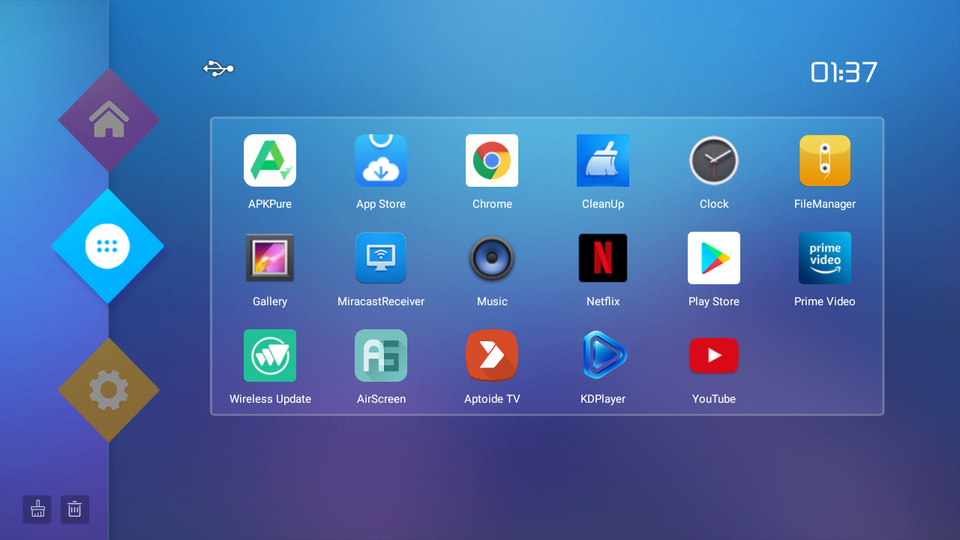Open Wireless Update
The height and width of the screenshot is (540, 960).
pyautogui.click(x=269, y=355)
